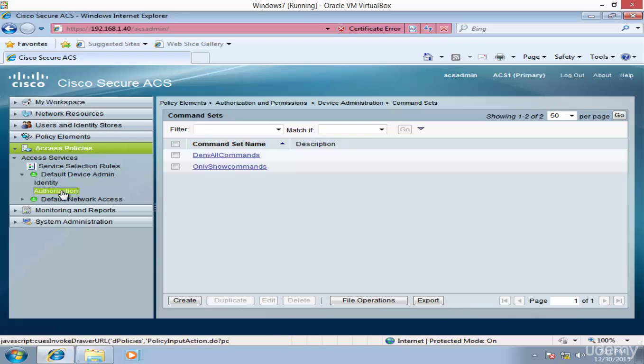Open the OnlyShowcommands command set link
Screen dimensions: 644x364
pos(230,166)
